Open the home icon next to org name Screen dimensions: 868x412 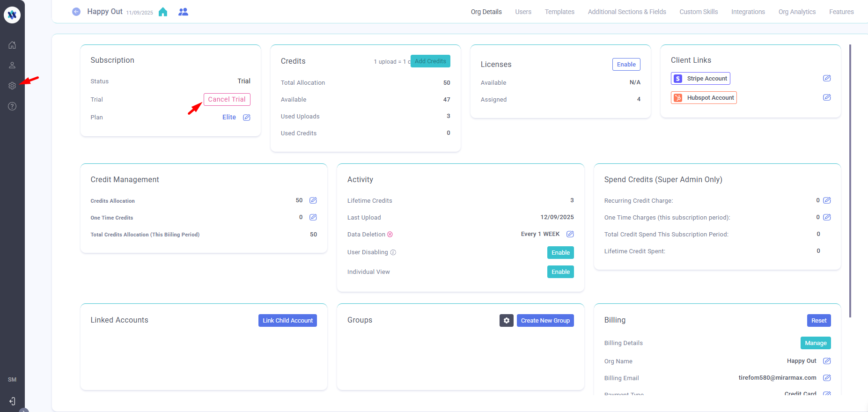(163, 12)
